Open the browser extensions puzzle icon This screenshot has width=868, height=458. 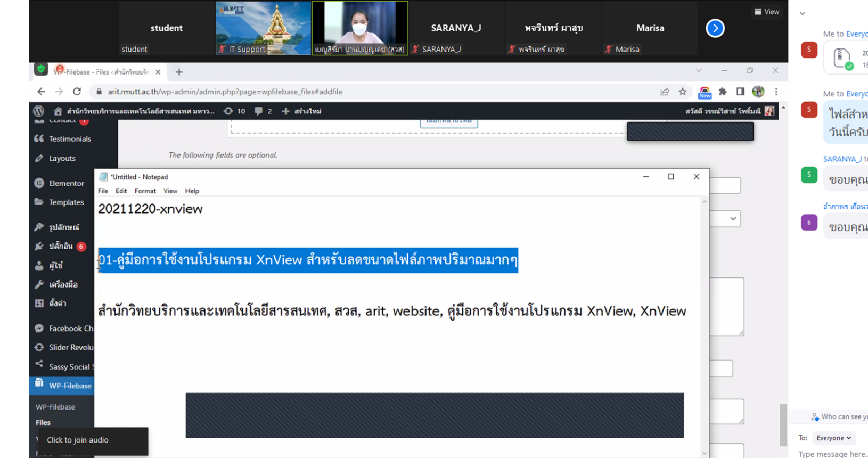(723, 92)
